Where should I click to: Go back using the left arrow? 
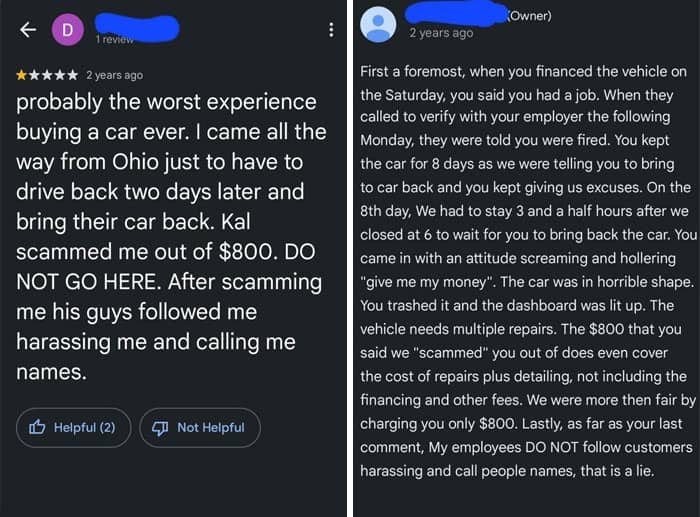28,30
